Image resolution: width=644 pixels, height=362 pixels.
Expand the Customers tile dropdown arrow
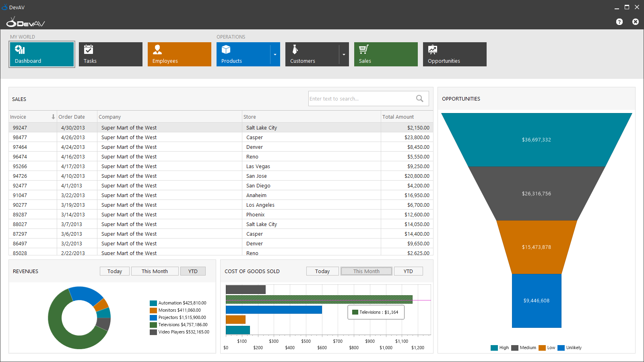[344, 54]
